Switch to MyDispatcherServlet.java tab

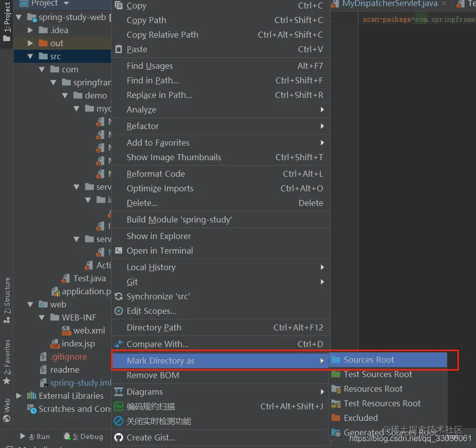click(390, 4)
